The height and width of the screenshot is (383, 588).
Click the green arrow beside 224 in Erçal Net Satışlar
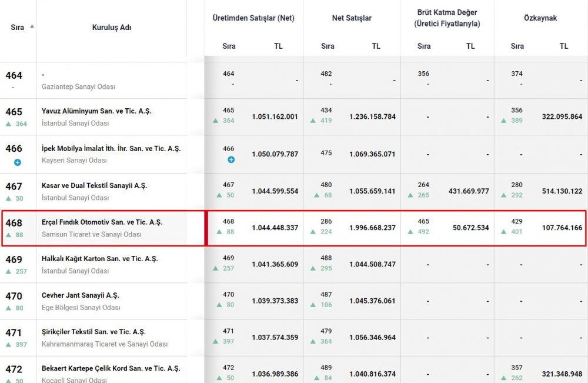point(313,232)
